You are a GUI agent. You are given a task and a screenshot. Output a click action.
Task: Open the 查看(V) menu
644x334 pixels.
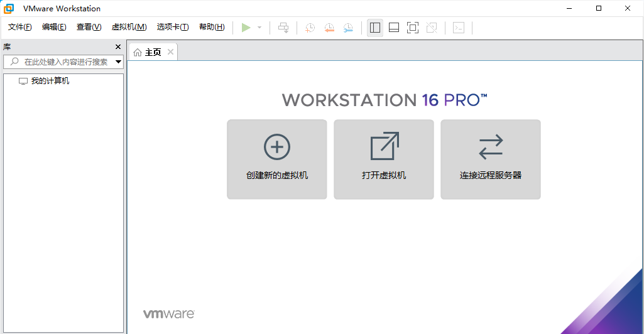(89, 27)
